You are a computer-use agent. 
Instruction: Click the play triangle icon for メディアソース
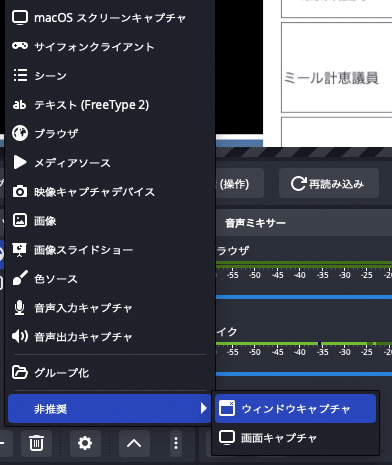pos(20,162)
